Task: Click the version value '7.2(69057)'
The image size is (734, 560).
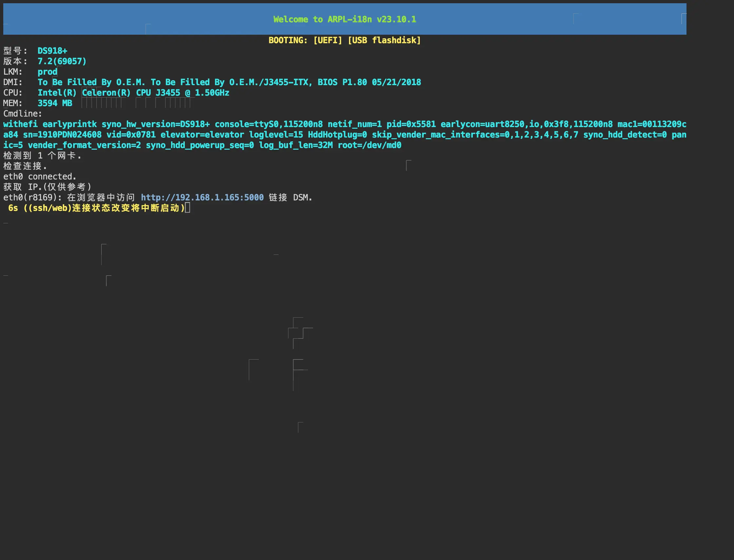Action: pyautogui.click(x=62, y=61)
